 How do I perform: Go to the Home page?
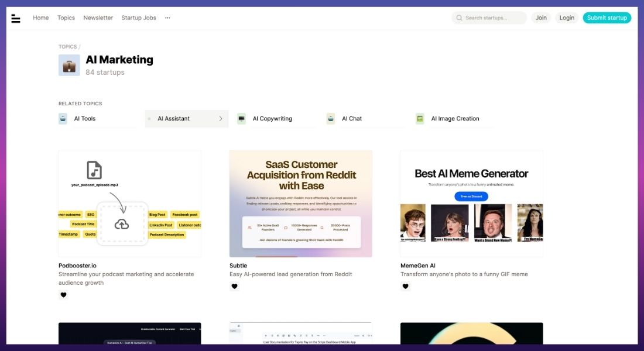40,18
